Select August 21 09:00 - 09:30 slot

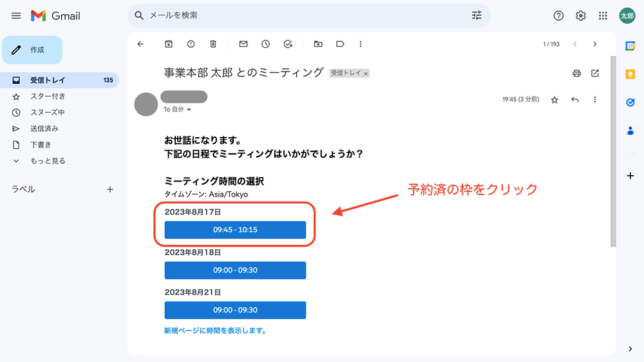tap(235, 310)
